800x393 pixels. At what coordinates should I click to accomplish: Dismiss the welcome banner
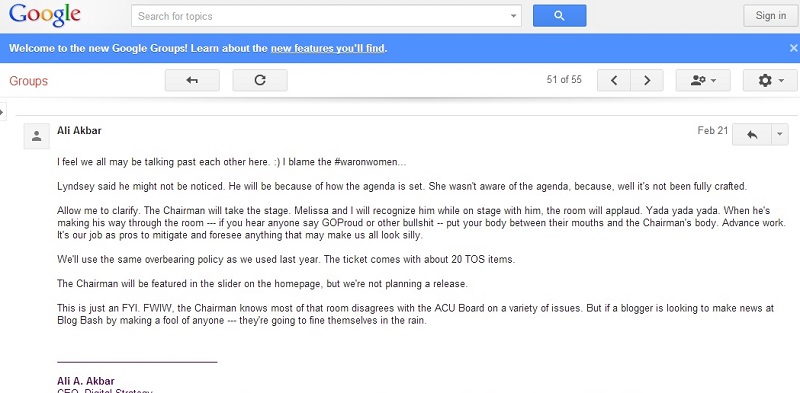(x=793, y=48)
